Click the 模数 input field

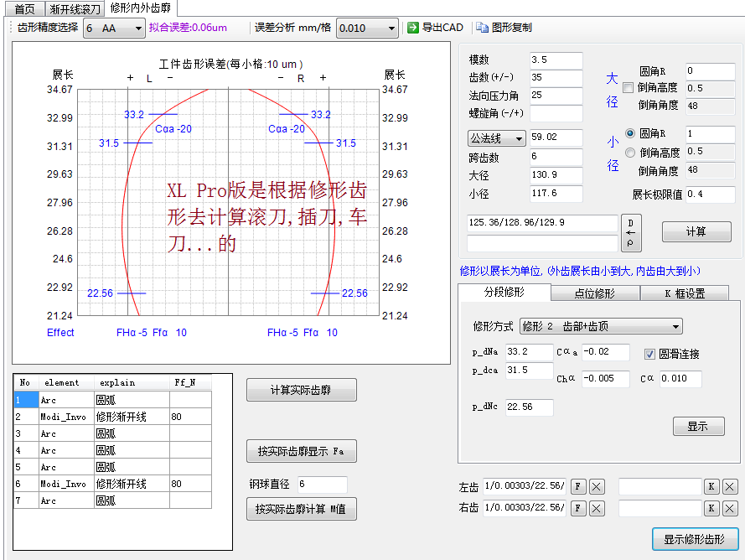556,60
